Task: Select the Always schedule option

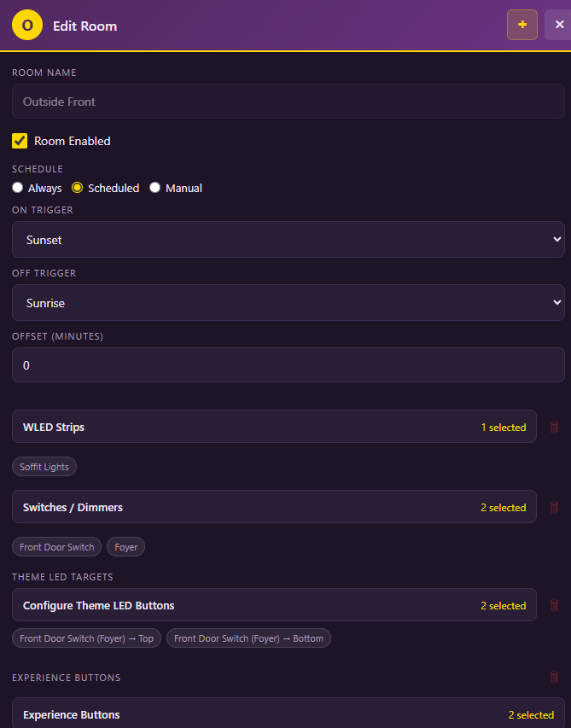Action: 18,188
